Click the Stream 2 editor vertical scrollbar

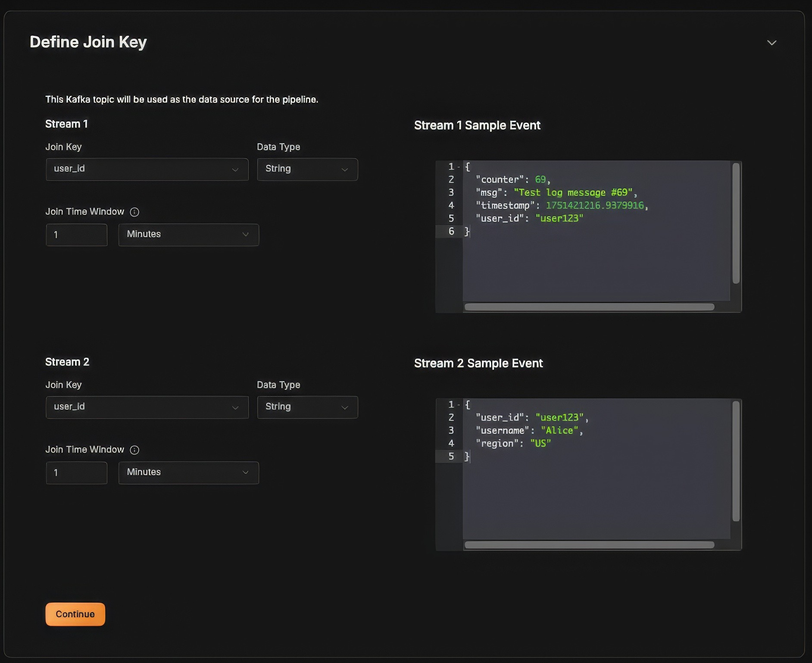point(736,461)
